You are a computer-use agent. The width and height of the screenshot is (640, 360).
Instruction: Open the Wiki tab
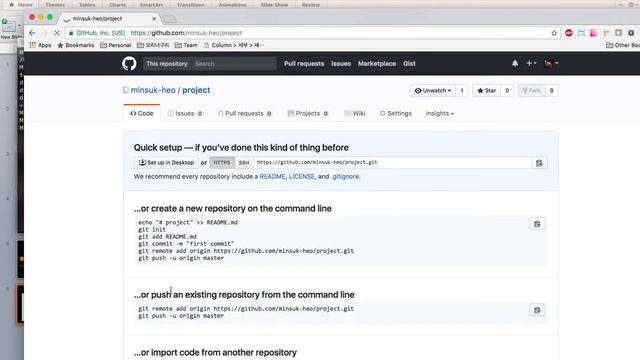(354, 113)
